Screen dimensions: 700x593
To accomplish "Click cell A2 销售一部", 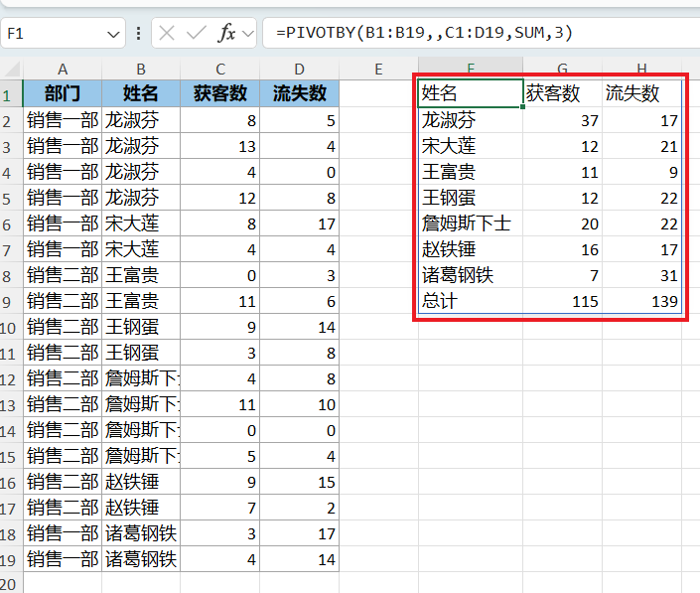I will click(x=63, y=120).
